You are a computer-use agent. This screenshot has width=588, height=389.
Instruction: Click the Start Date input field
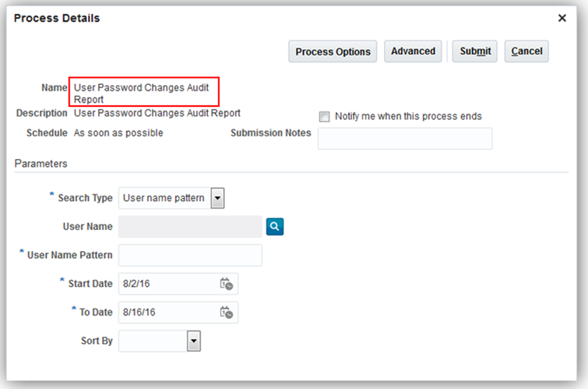tap(167, 284)
